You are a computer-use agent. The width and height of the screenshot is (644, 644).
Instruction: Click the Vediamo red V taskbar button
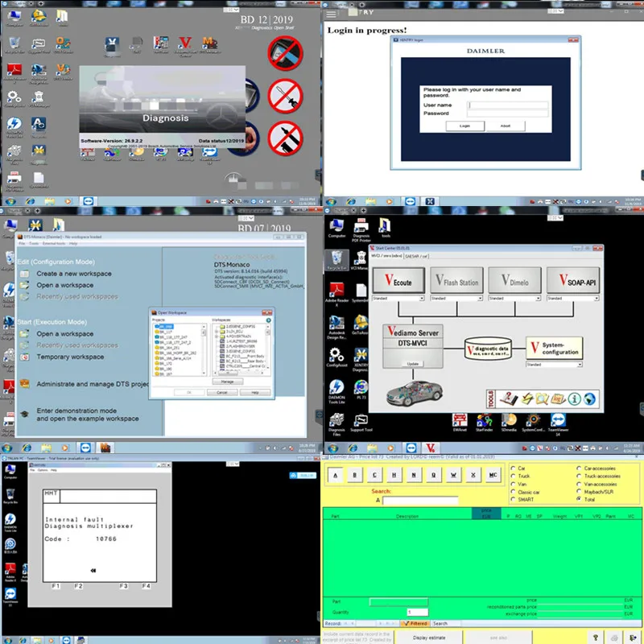point(430,448)
